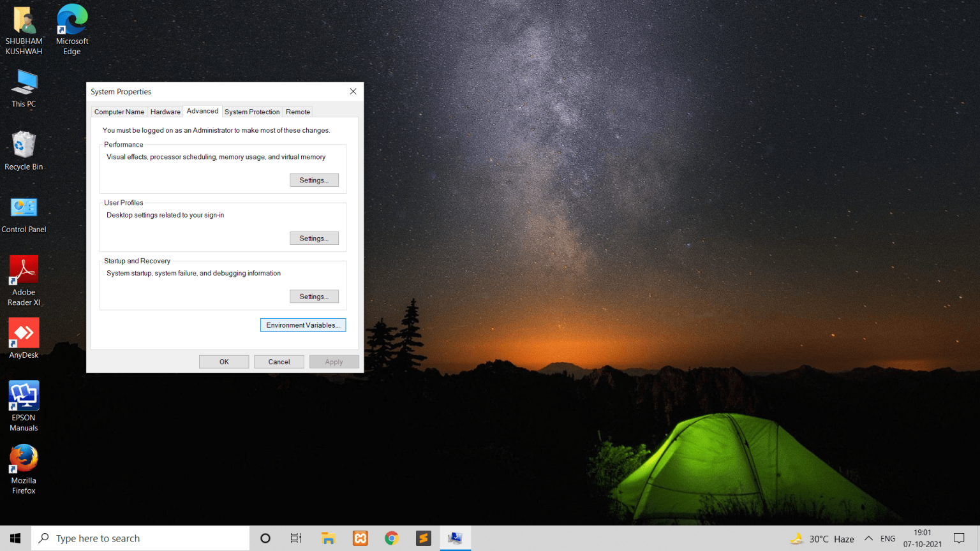Select the This PC desktop icon

click(x=24, y=89)
